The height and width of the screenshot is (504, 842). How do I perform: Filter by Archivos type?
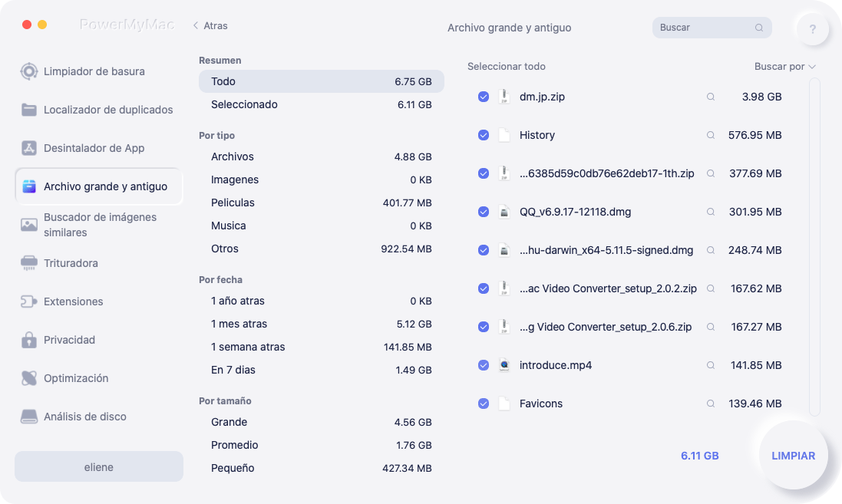coord(321,156)
